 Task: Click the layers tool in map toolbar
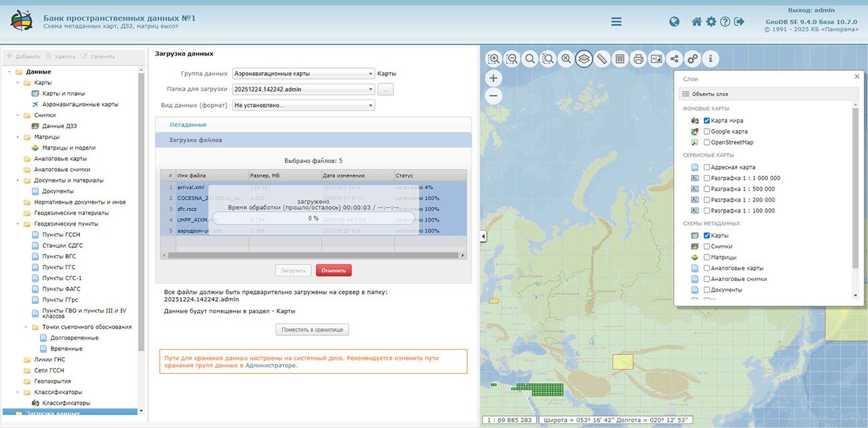[x=584, y=59]
